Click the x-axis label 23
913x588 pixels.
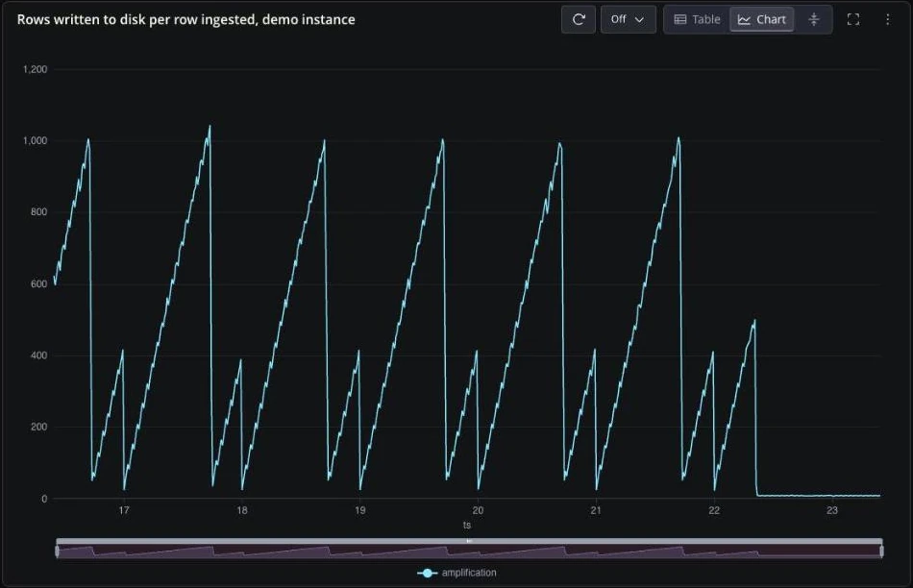pos(832,510)
